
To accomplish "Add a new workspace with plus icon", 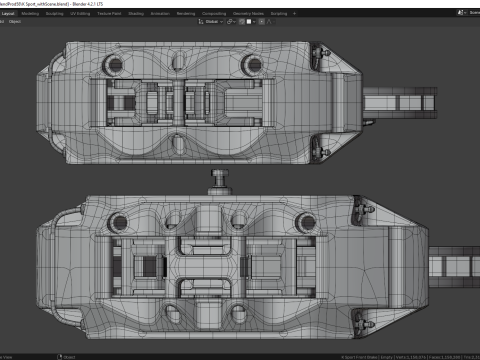I will click(x=294, y=14).
